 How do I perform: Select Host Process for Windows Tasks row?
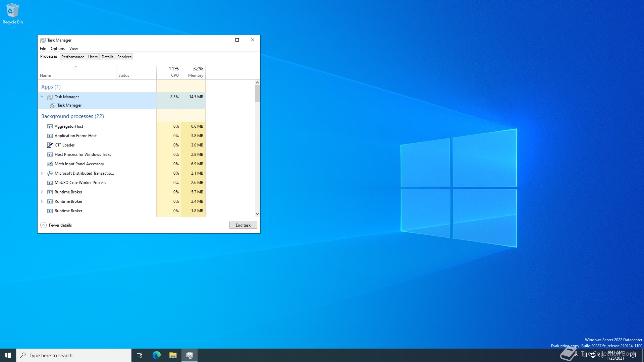122,155
